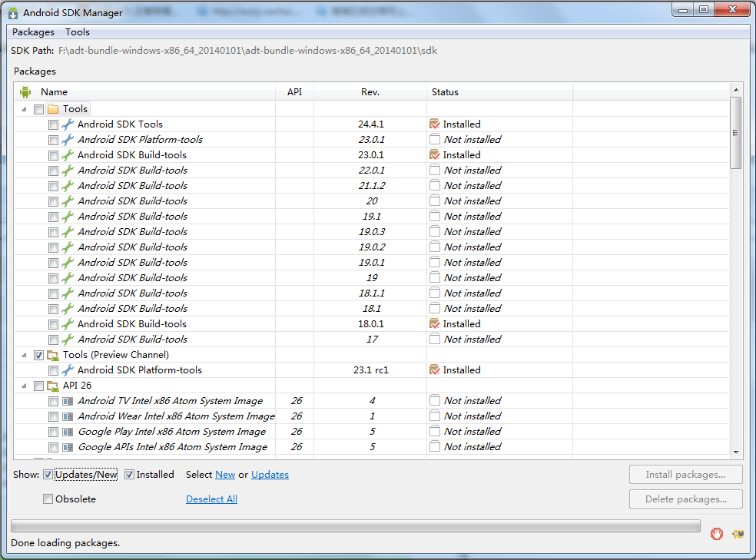Click the package list scroll down arrow

(736, 452)
